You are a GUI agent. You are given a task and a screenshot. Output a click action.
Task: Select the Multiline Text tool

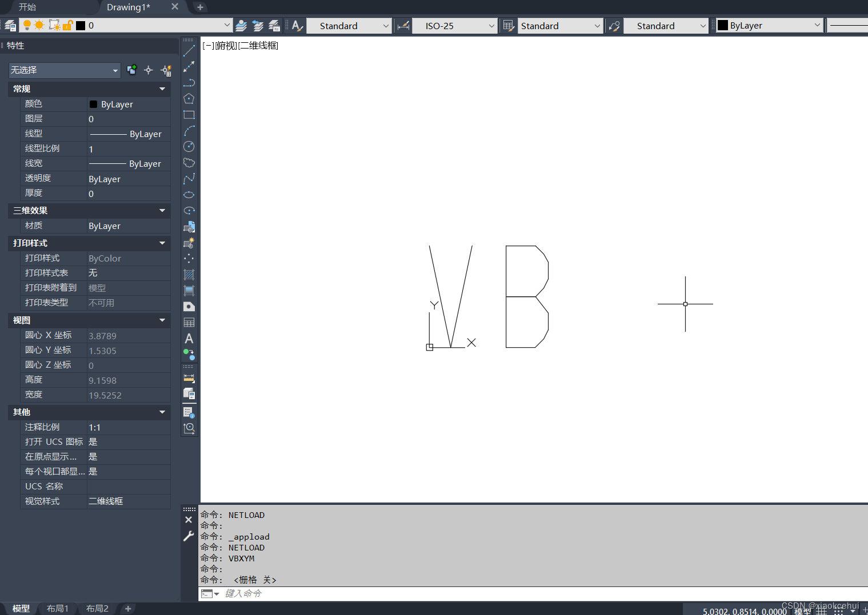[189, 339]
